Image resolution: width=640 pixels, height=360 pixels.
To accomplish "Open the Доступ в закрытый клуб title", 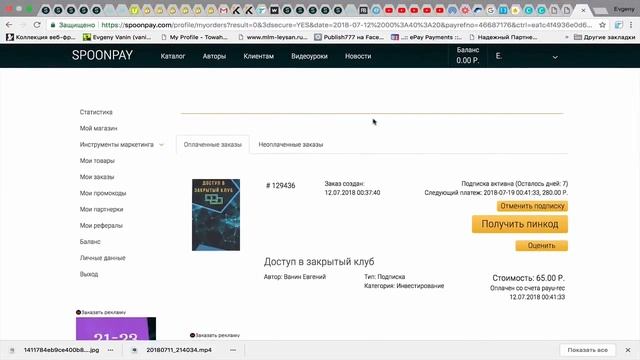I will [319, 262].
